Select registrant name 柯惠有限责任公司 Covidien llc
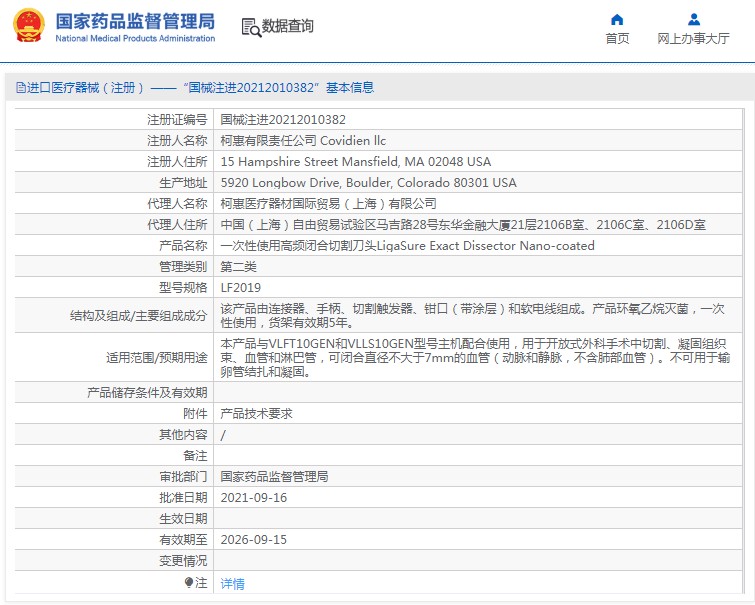755x605 pixels. click(x=303, y=141)
